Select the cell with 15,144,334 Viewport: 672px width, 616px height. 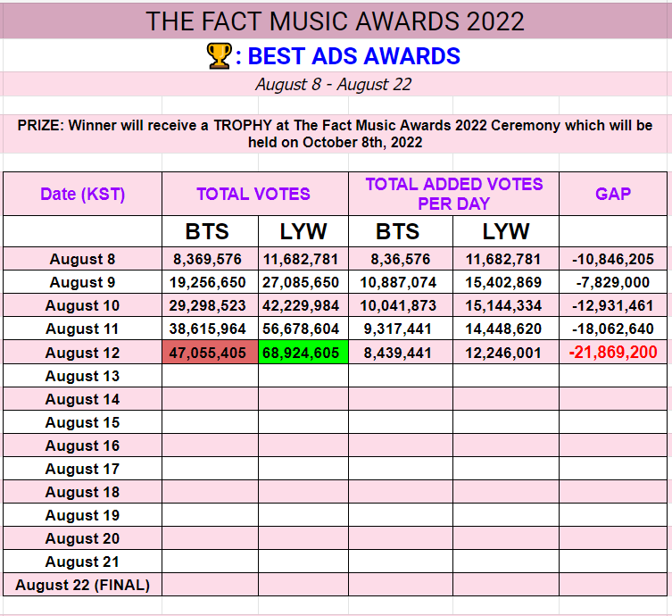(x=506, y=305)
